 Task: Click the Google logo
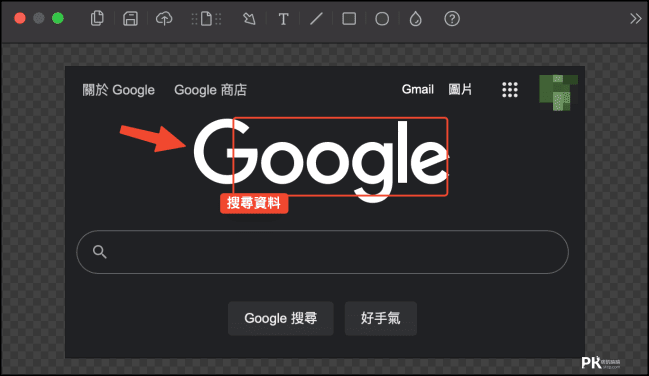[321, 160]
